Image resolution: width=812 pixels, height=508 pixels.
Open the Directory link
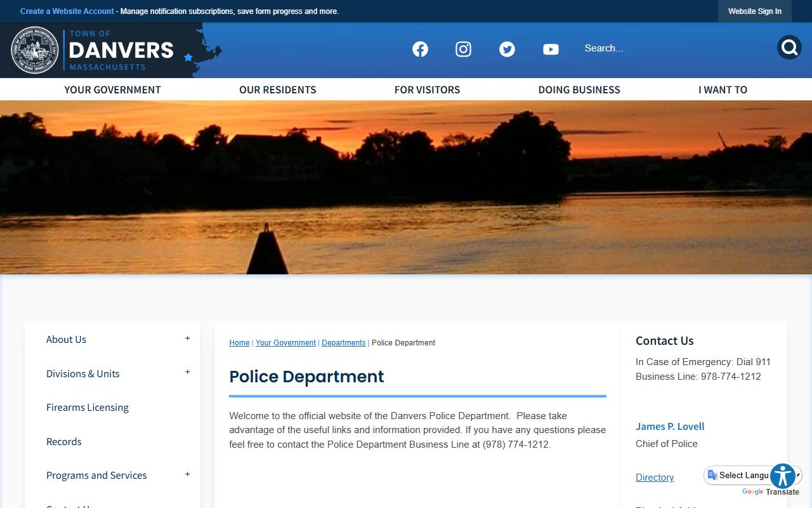pyautogui.click(x=655, y=478)
